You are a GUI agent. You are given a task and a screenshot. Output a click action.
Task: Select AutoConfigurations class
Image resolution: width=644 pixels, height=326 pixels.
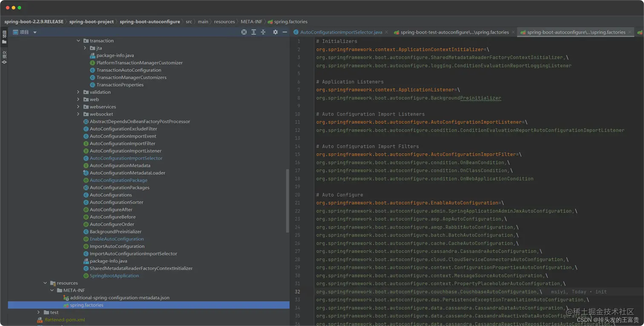111,195
